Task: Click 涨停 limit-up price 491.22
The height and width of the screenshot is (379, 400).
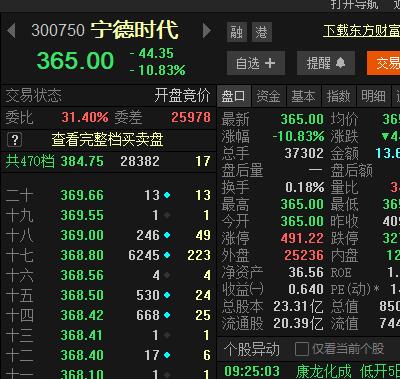Action: point(302,239)
